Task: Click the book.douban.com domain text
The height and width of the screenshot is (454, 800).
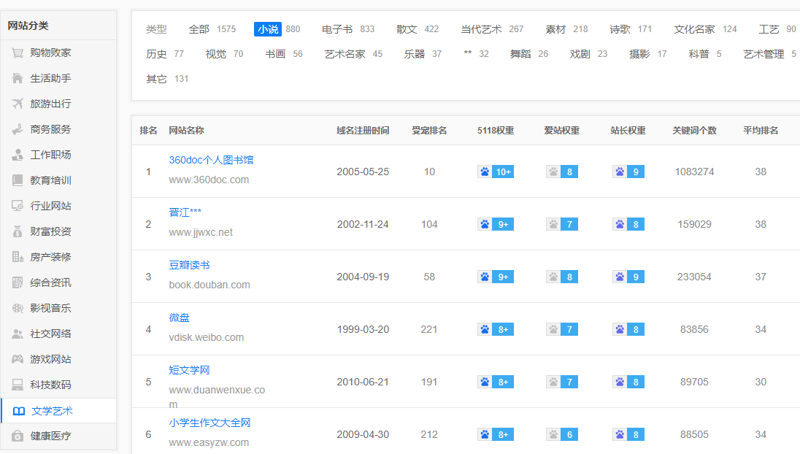Action: (x=210, y=285)
